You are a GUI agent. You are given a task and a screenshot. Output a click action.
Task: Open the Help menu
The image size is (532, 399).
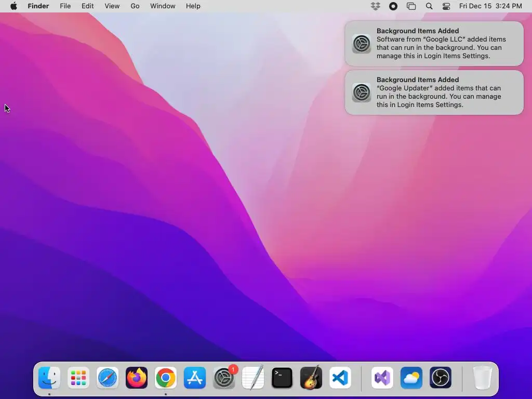[193, 6]
